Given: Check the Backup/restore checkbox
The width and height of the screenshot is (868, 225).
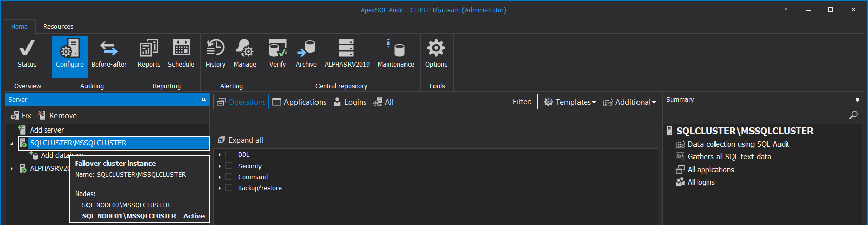Looking at the screenshot, I should (x=229, y=188).
